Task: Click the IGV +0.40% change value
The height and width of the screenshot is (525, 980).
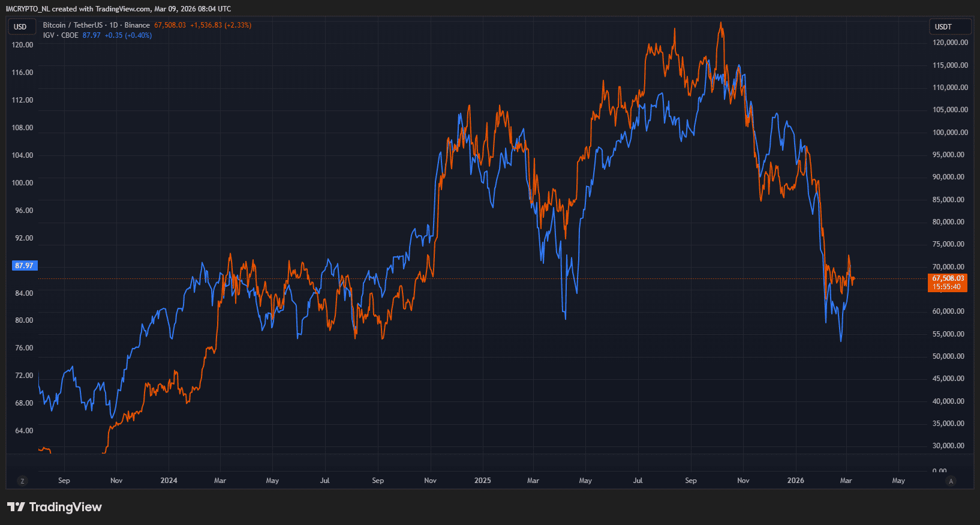Action: (139, 35)
